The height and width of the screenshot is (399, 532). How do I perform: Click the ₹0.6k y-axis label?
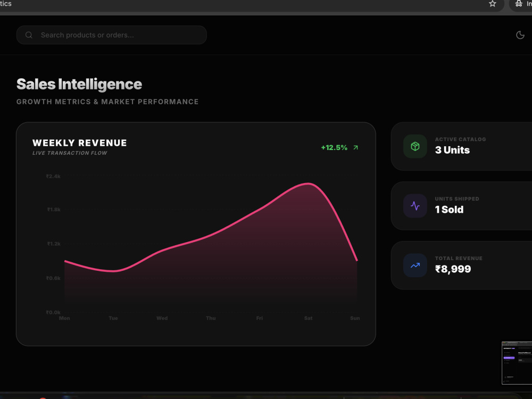[x=53, y=278]
